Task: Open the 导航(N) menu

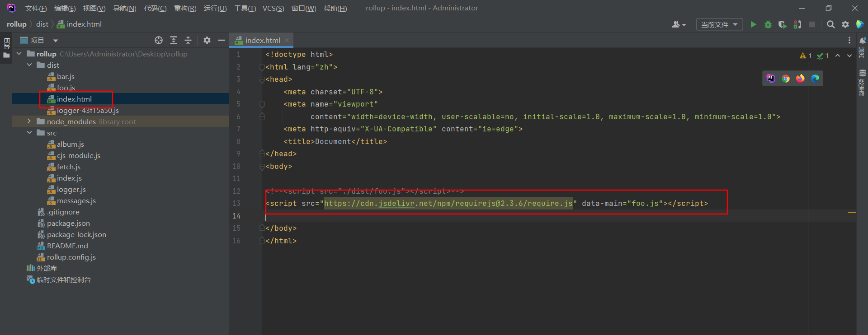Action: point(124,8)
